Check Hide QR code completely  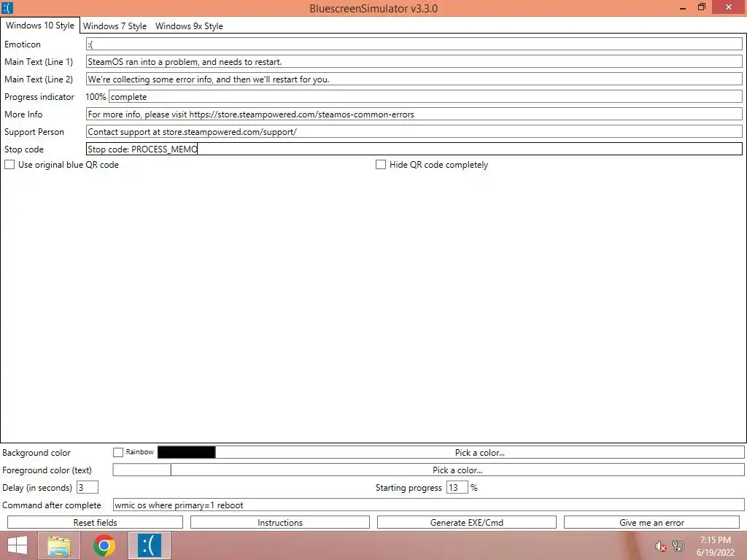pos(381,165)
